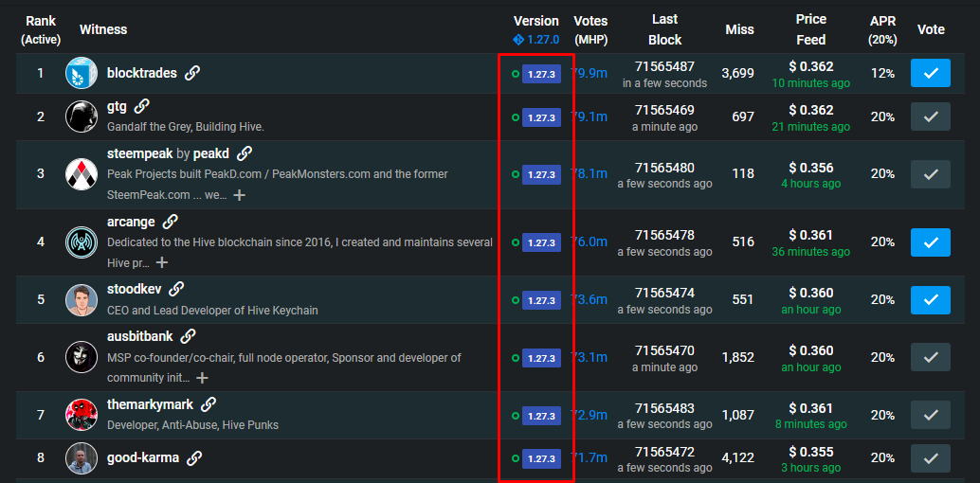Viewport: 980px width, 483px height.
Task: Click the '36 minutes ago' feed time
Action: pos(810,252)
